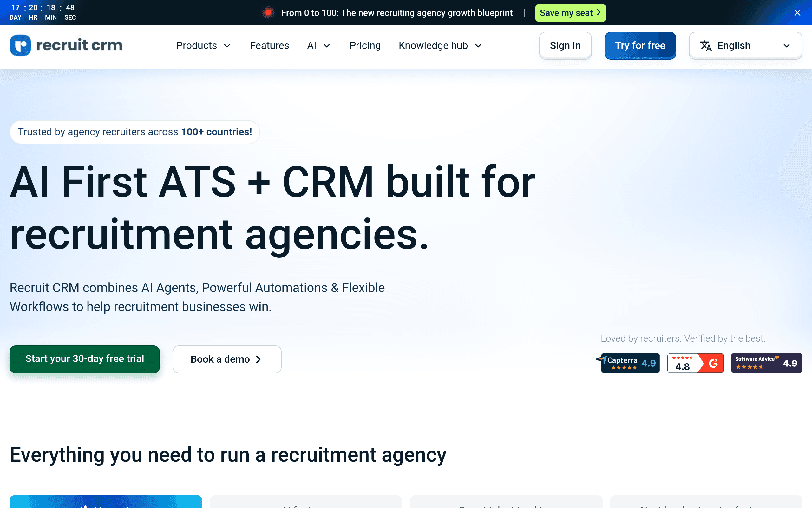Close the announcement banner
Image resolution: width=812 pixels, height=508 pixels.
797,13
